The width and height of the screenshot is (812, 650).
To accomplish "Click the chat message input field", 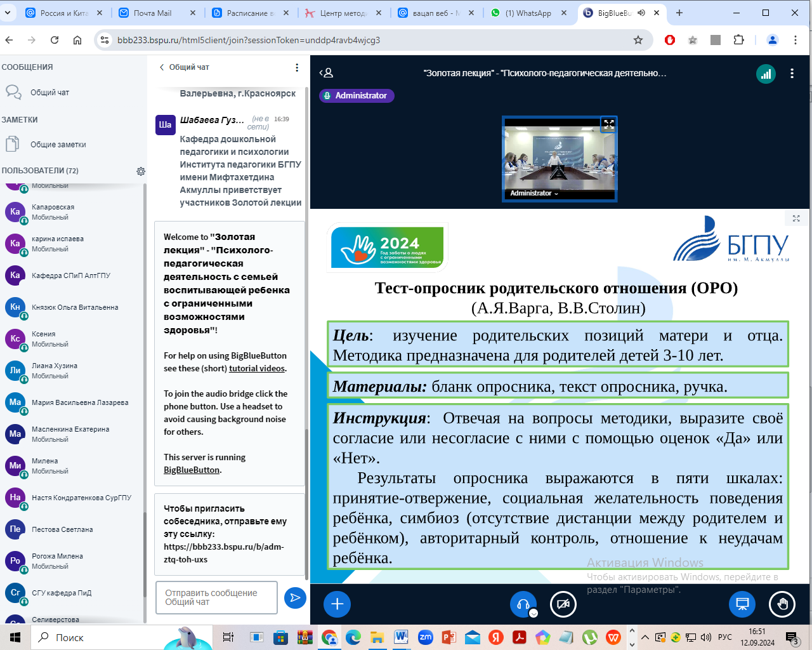I will coord(216,597).
